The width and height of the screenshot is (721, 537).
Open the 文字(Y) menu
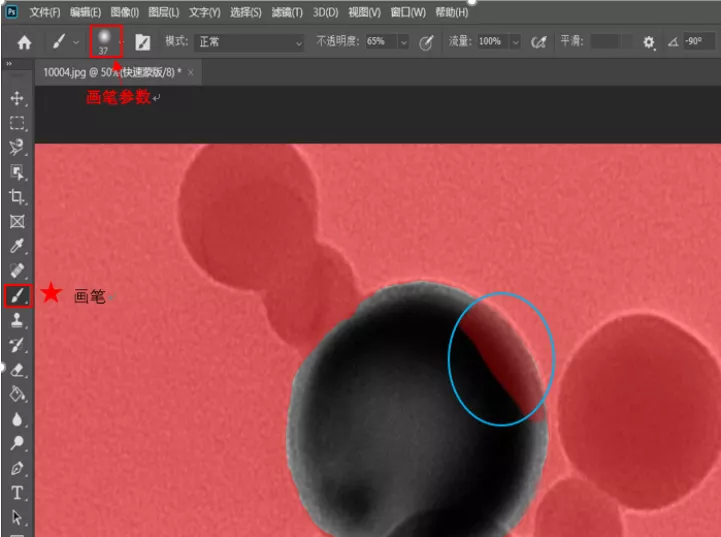(205, 12)
